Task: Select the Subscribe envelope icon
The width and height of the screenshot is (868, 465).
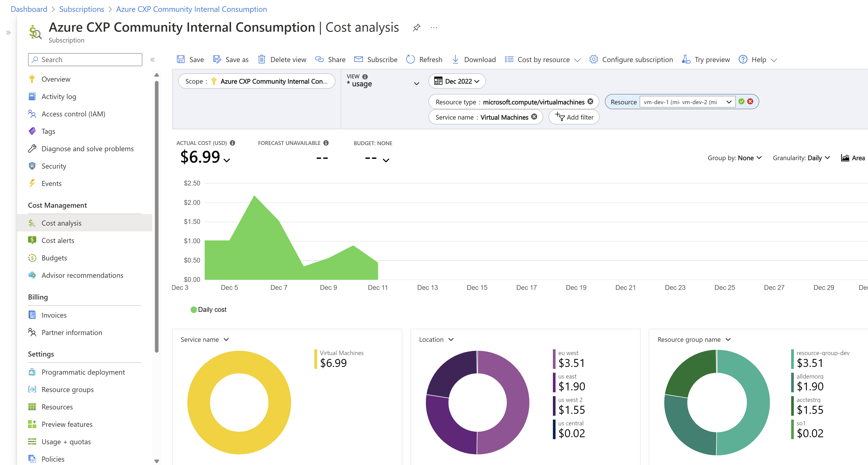Action: 359,59
